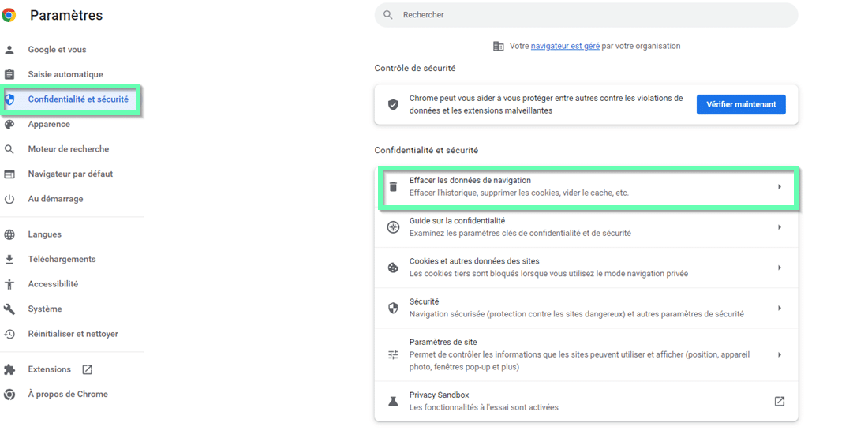Click the power icon for Au démarrage
Image resolution: width=868 pixels, height=438 pixels.
click(x=9, y=199)
